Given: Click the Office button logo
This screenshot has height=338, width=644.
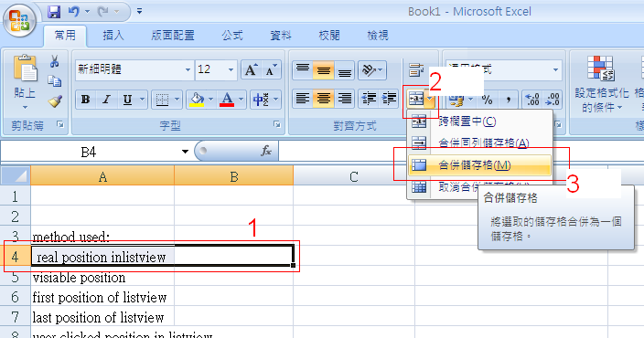Looking at the screenshot, I should coord(19,21).
